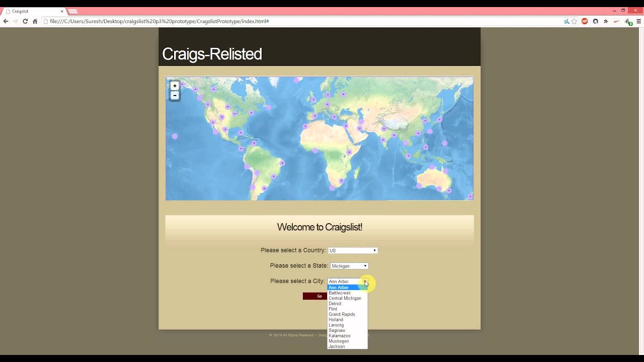Choose Battlecreek from the city list
Image resolution: width=644 pixels, height=362 pixels.
(x=347, y=293)
